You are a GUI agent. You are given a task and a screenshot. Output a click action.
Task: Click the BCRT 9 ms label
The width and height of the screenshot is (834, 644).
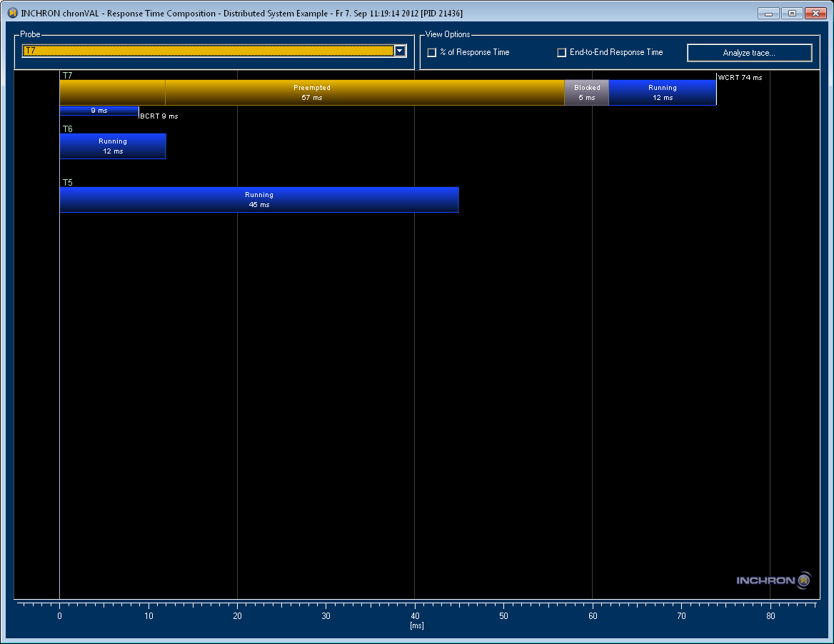pyautogui.click(x=159, y=116)
